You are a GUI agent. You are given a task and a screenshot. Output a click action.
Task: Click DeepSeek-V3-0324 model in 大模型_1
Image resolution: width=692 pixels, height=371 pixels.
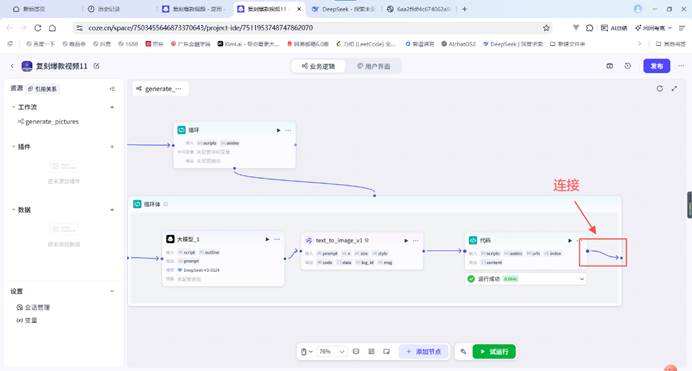198,270
